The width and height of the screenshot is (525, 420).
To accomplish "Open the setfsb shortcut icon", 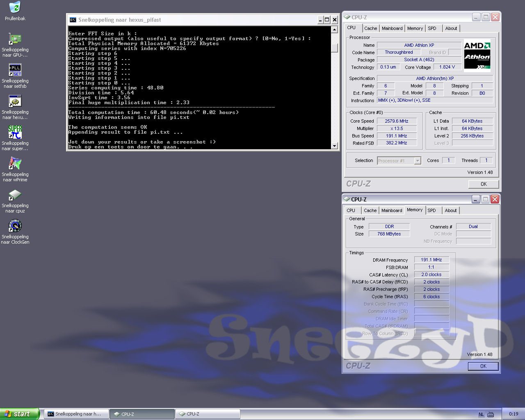I will click(x=15, y=70).
